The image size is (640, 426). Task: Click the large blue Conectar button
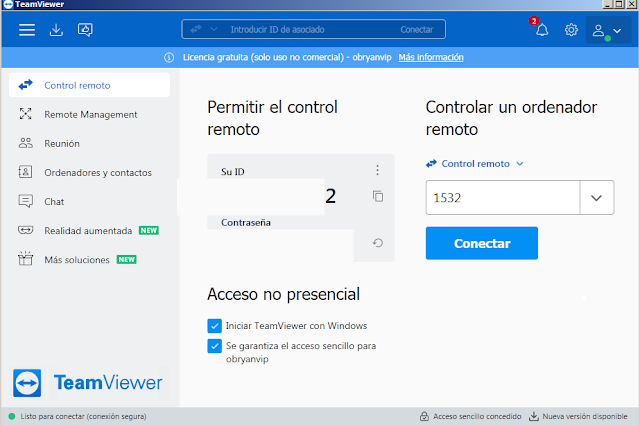(x=482, y=243)
